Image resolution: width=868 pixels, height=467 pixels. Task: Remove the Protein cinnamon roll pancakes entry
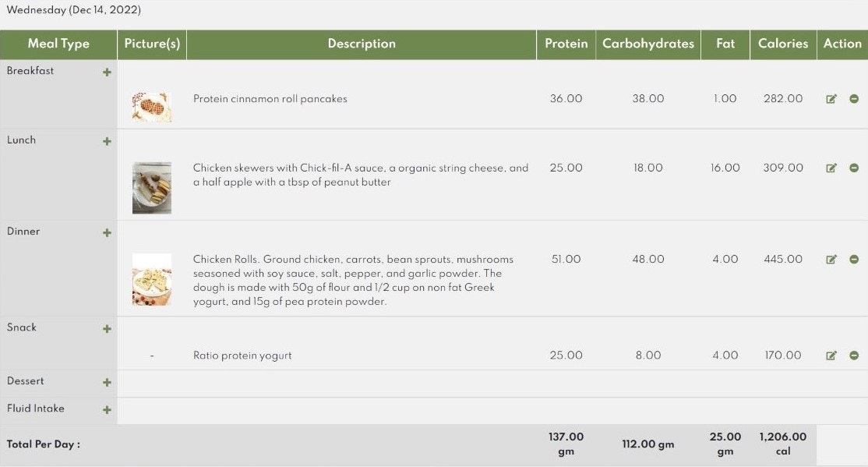pos(854,98)
